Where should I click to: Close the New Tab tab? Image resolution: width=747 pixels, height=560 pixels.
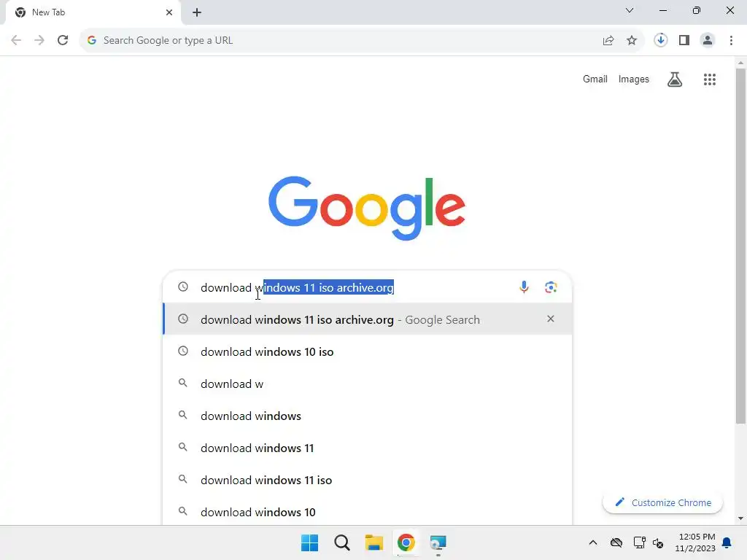click(x=169, y=12)
